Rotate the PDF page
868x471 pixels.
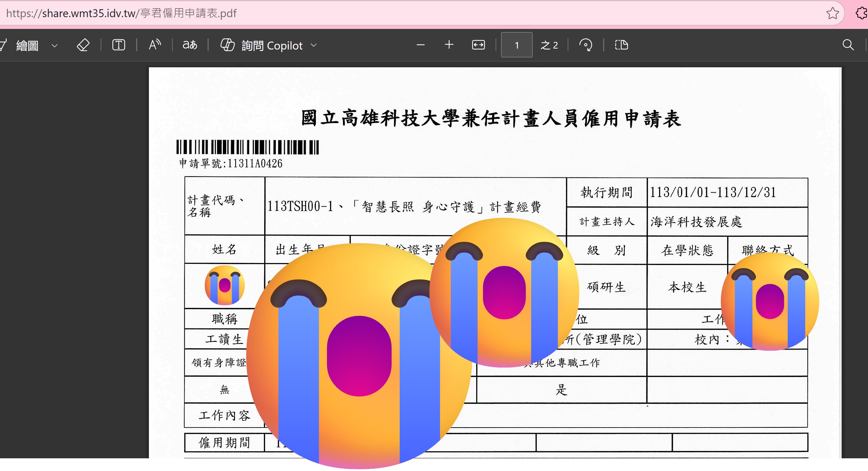pyautogui.click(x=586, y=45)
